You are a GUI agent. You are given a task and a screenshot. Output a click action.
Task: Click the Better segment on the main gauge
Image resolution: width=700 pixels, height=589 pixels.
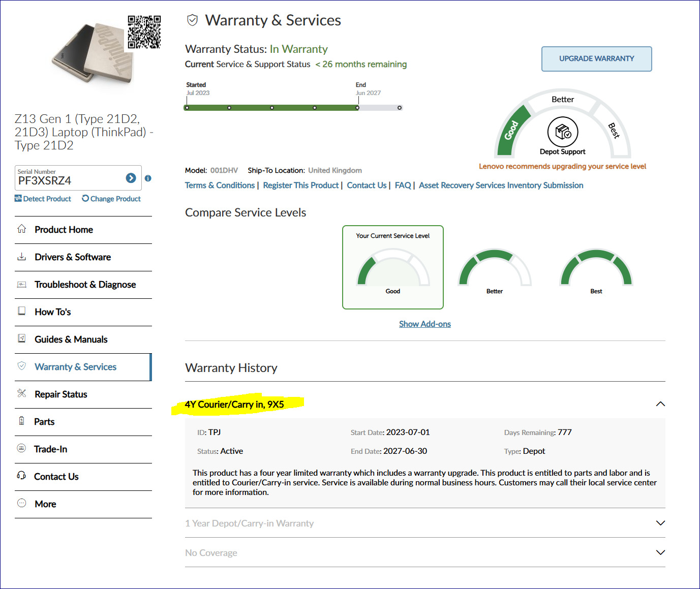tap(563, 100)
